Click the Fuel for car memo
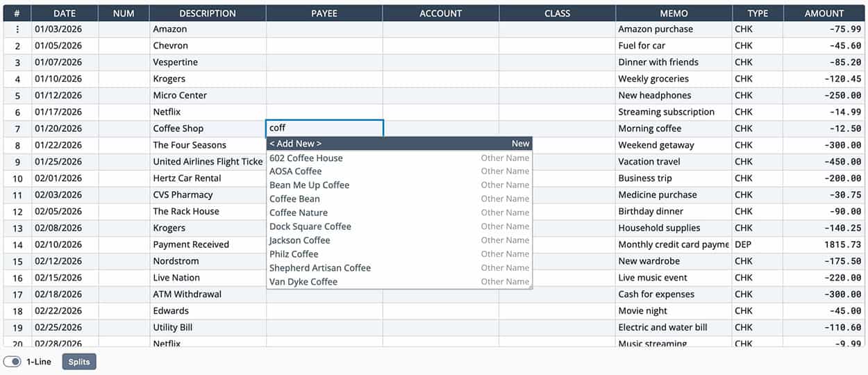Viewport: 868px width, 375px height. (x=674, y=46)
